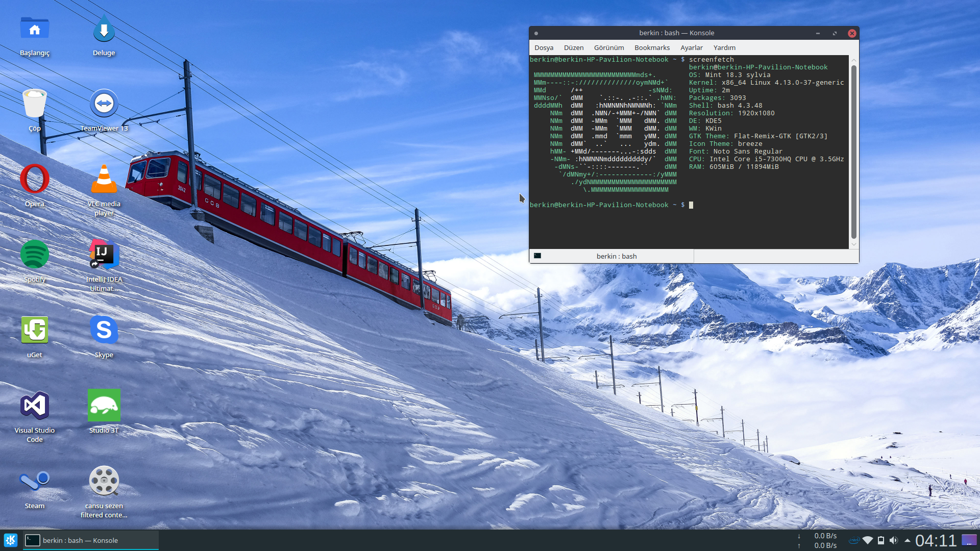The height and width of the screenshot is (551, 980).
Task: Open the Yardım menu in Konsole
Action: (x=725, y=47)
